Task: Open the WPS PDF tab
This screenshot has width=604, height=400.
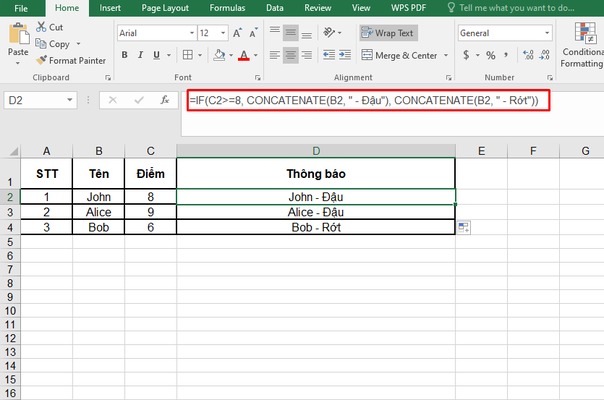Action: [x=408, y=8]
